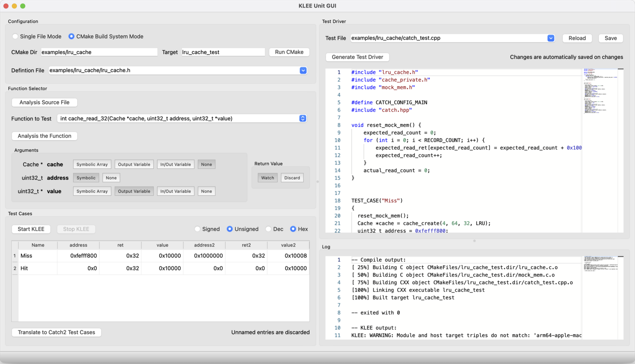Click the 'Built target lru_cache_test' log line
This screenshot has height=364, width=635.
pos(403,298)
